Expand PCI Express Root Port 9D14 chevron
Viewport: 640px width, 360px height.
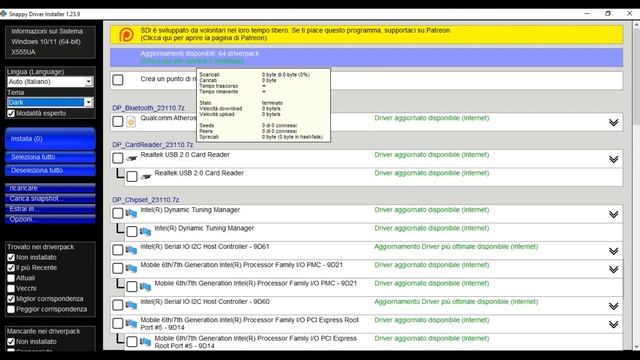(613, 324)
